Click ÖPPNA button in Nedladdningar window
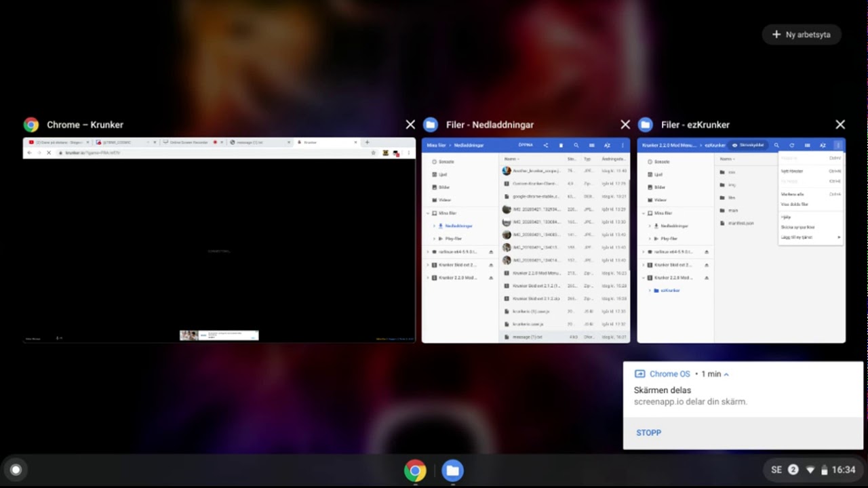This screenshot has height=488, width=868. (x=526, y=145)
